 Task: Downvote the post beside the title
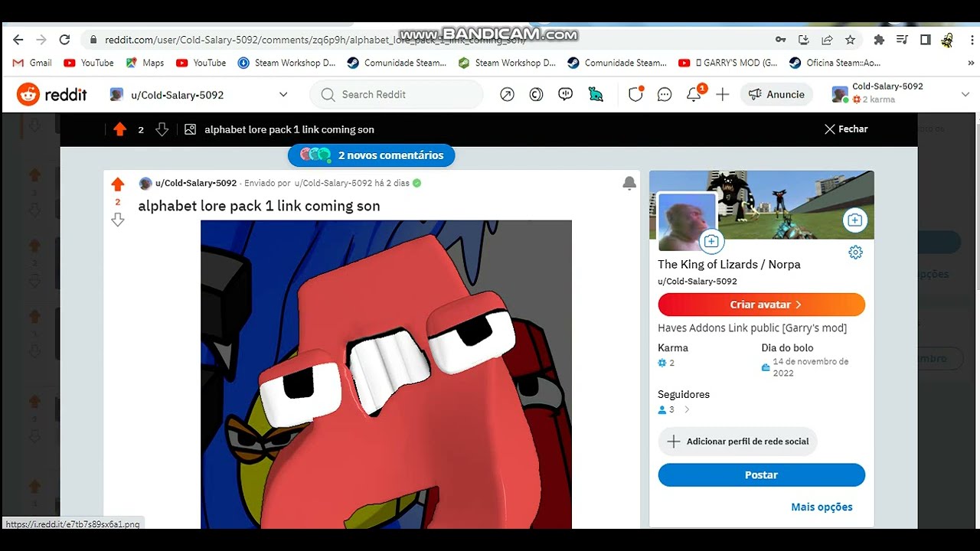[x=117, y=220]
